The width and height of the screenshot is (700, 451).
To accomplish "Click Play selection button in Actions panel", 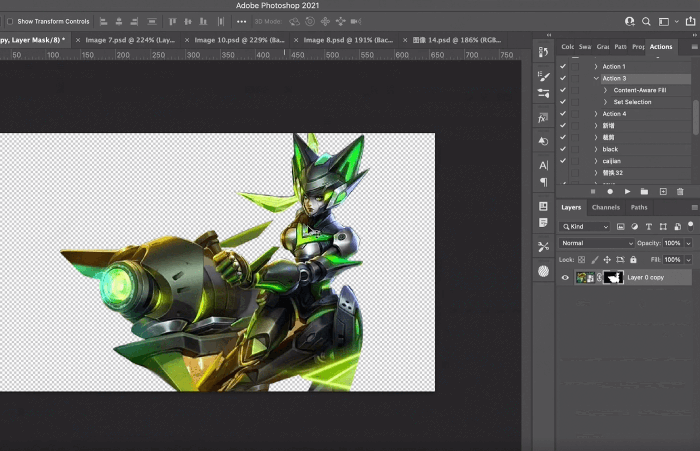I will [627, 192].
